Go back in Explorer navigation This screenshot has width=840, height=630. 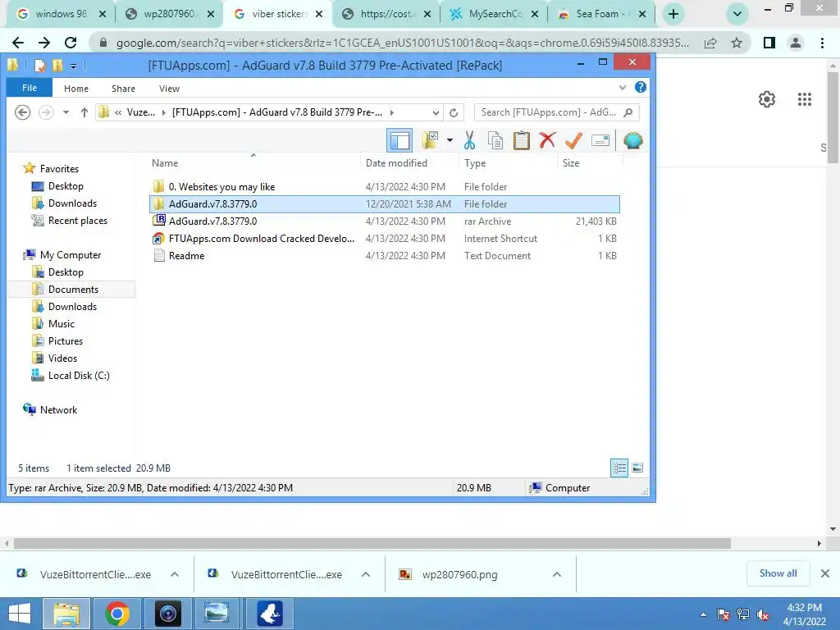(x=22, y=112)
